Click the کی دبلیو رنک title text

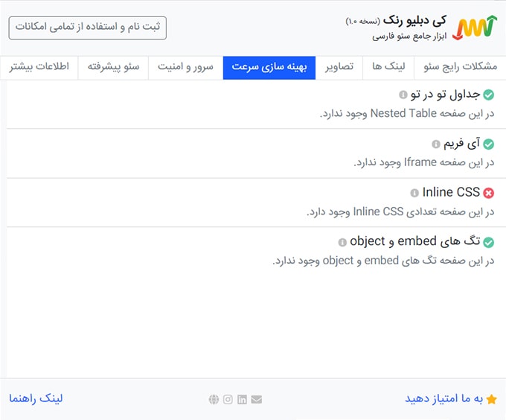(x=414, y=21)
